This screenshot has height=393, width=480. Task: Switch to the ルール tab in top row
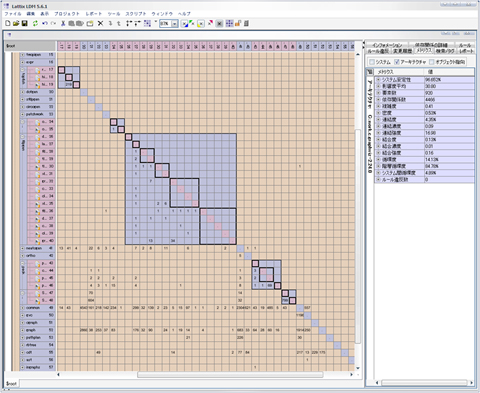(465, 45)
